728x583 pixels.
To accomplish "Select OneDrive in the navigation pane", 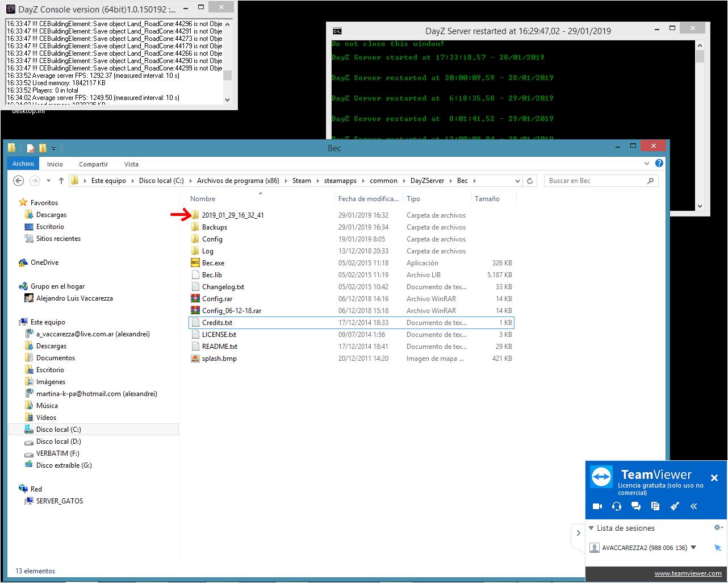I will point(44,263).
